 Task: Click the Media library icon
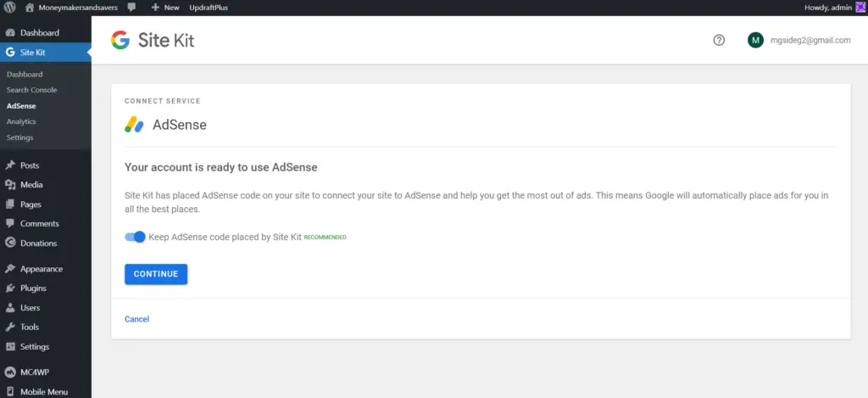coord(10,185)
